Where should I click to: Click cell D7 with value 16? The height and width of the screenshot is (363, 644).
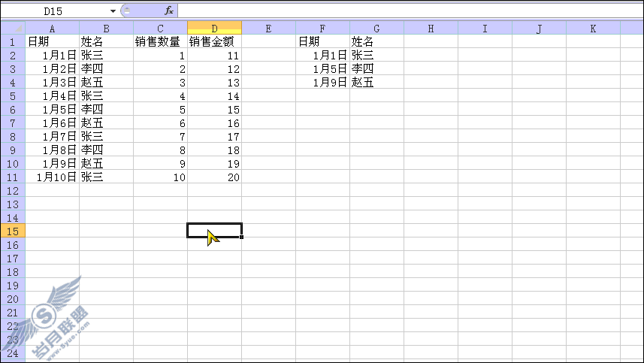point(214,123)
